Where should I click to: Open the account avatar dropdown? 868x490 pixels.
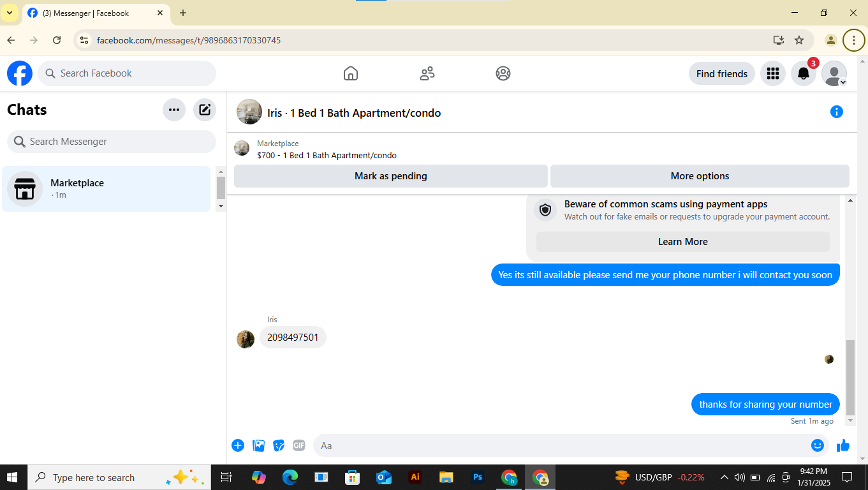[834, 73]
